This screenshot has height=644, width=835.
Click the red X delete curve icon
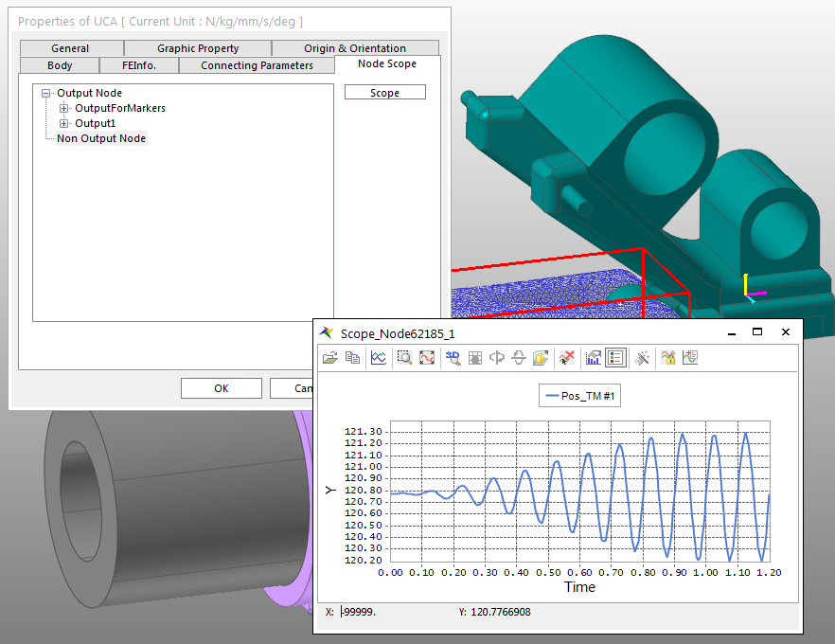567,358
